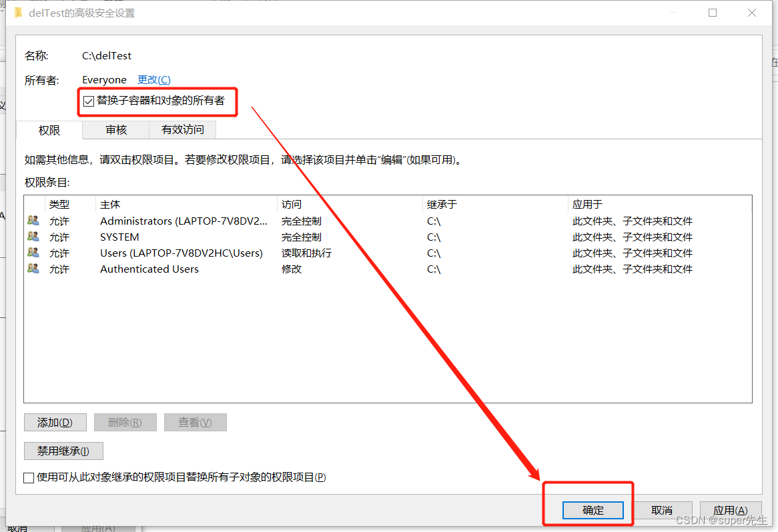Click the C:\delTest name value
Viewport: 778px width, 532px height.
coord(107,55)
